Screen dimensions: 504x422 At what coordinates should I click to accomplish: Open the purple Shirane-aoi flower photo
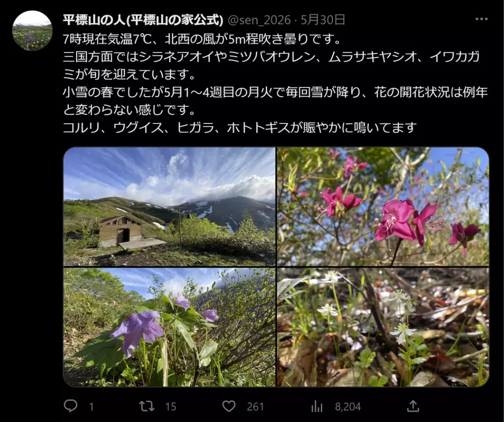[170, 327]
